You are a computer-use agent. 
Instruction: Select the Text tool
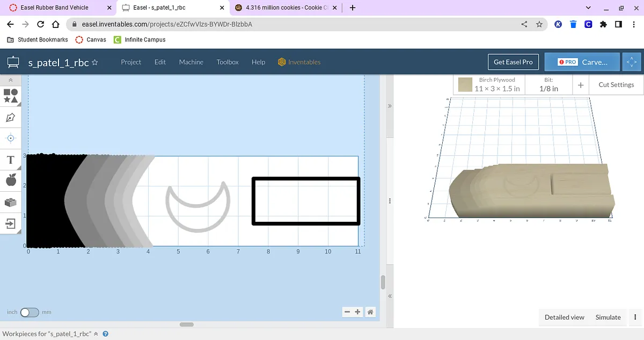11,160
